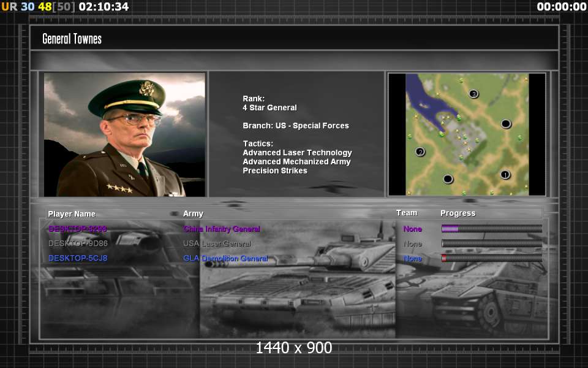Select the empty start marker beside marker 1
Image resolution: width=588 pixels, height=368 pixels.
click(448, 179)
